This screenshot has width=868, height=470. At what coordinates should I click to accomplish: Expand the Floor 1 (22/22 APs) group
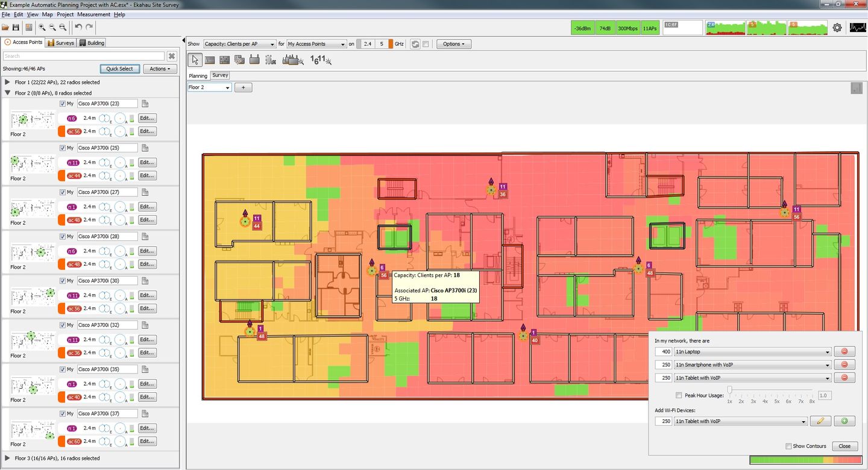click(7, 82)
